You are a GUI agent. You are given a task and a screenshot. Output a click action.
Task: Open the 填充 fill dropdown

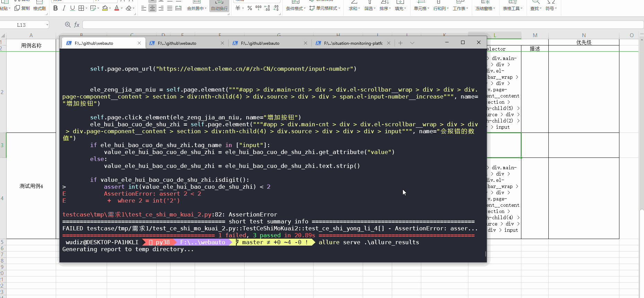[400, 8]
